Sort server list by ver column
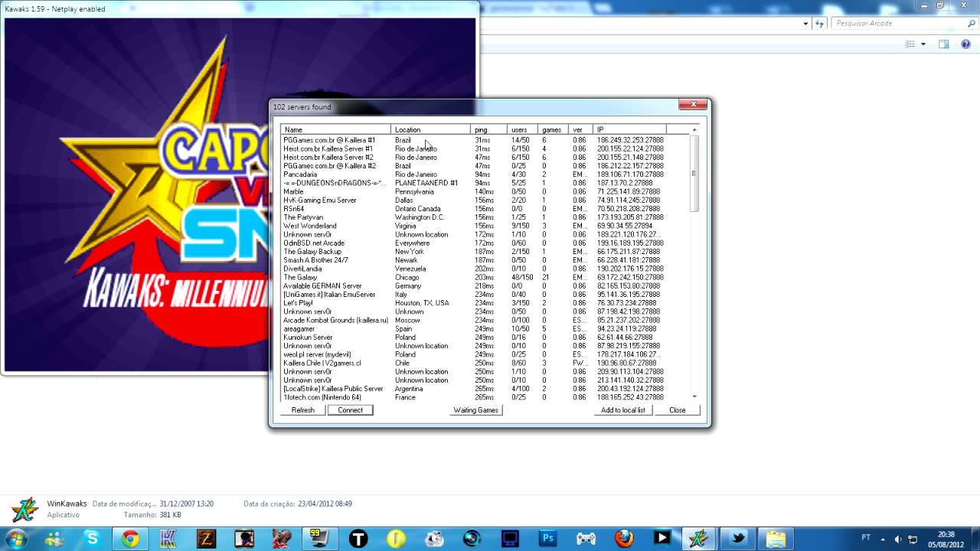Viewport: 980px width, 551px height. click(581, 129)
